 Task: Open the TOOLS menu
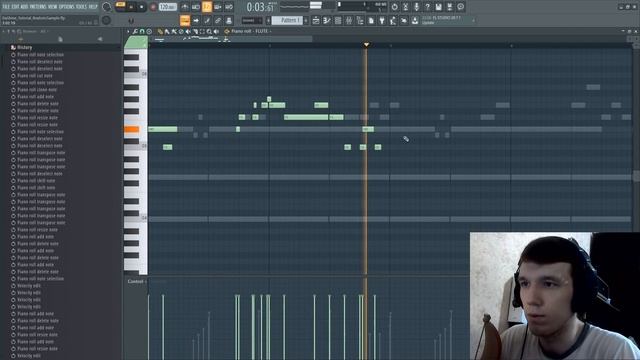81,7
